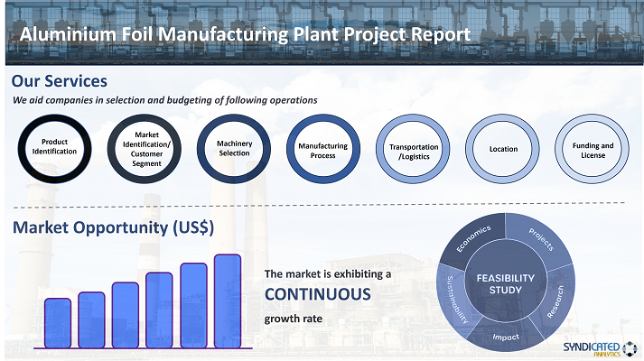Screen dimensions: 644x361
Task: Click the Syndicated Analytics logo
Action: tap(600, 347)
